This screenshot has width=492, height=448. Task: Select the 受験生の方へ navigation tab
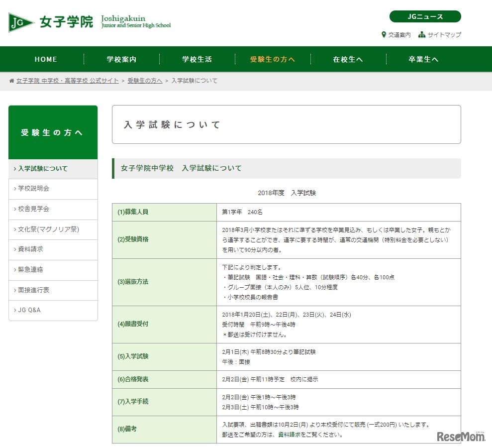click(272, 59)
